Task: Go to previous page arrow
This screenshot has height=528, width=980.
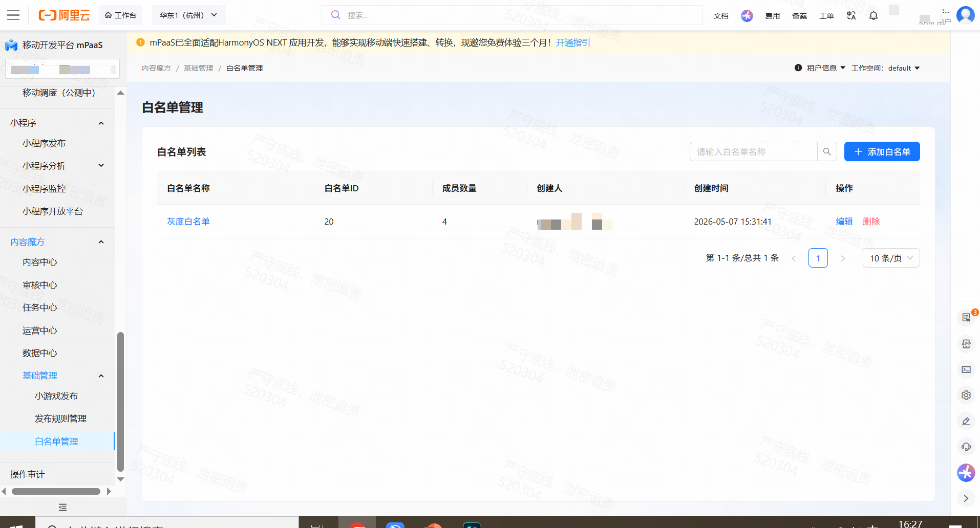Action: 794,258
